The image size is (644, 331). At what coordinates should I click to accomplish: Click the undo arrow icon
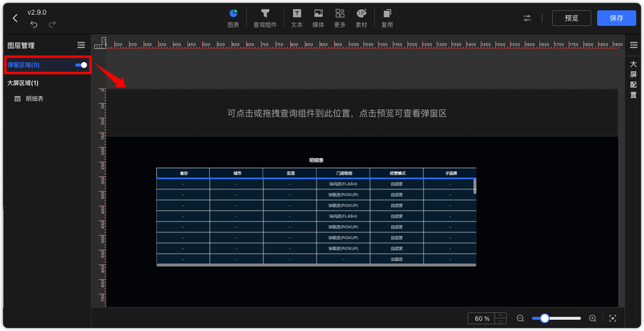pos(34,24)
